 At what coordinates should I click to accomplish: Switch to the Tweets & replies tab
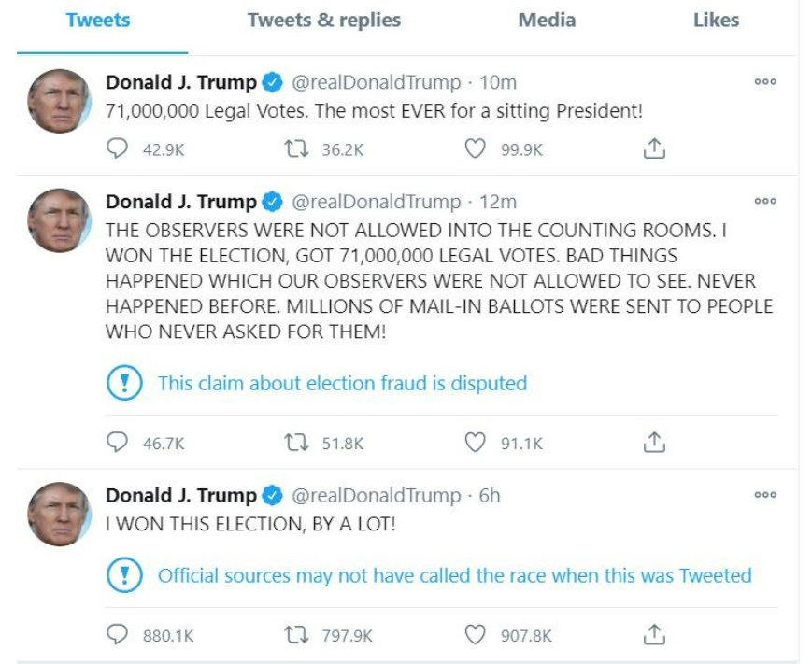pos(323,21)
